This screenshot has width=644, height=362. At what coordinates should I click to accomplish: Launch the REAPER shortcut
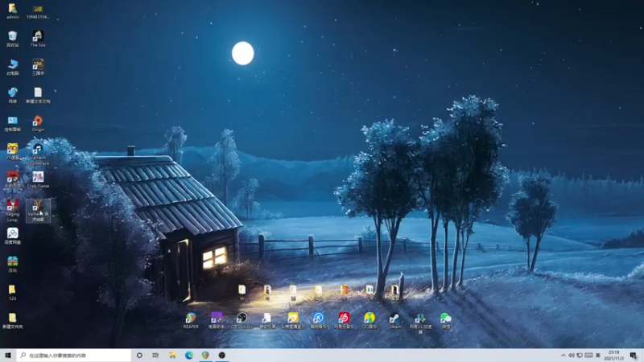[191, 320]
